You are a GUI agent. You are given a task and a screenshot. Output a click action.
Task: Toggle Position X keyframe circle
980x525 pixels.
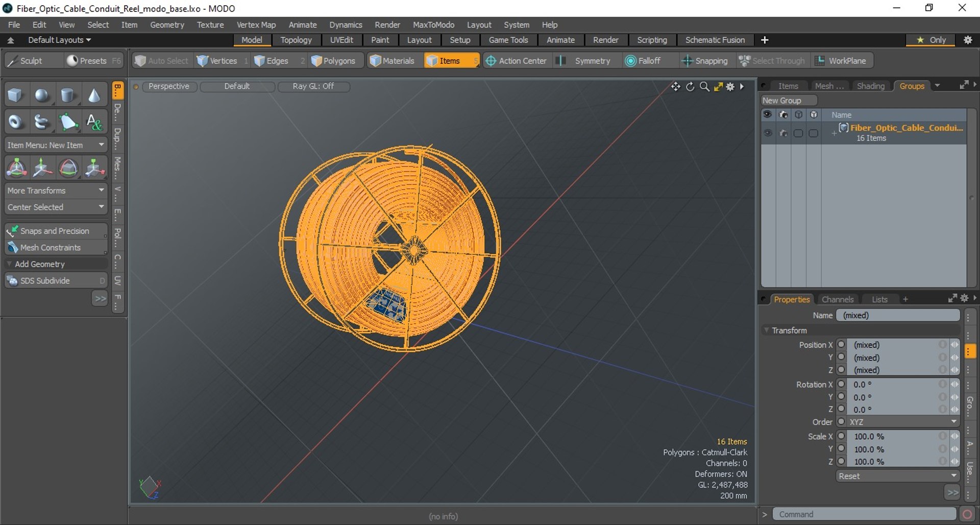[x=842, y=345]
